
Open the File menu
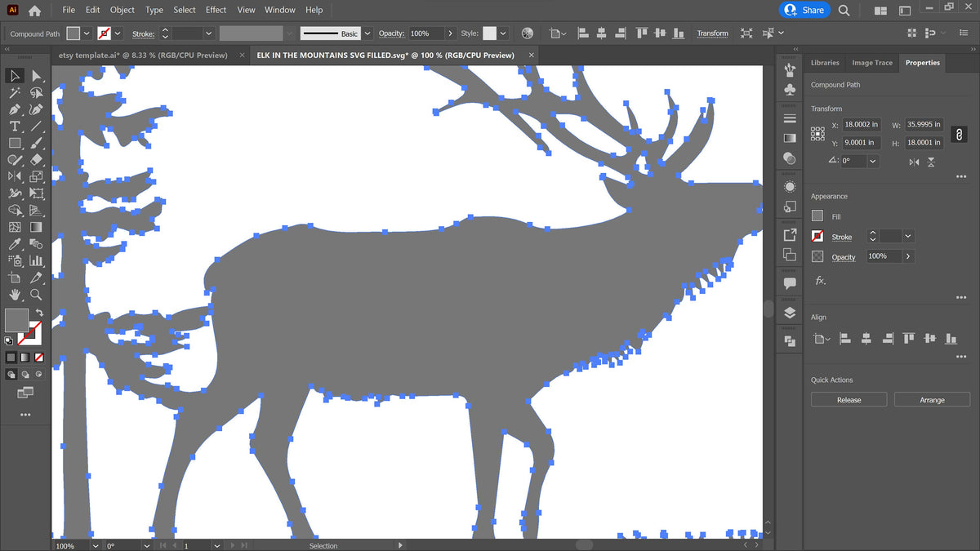point(69,10)
